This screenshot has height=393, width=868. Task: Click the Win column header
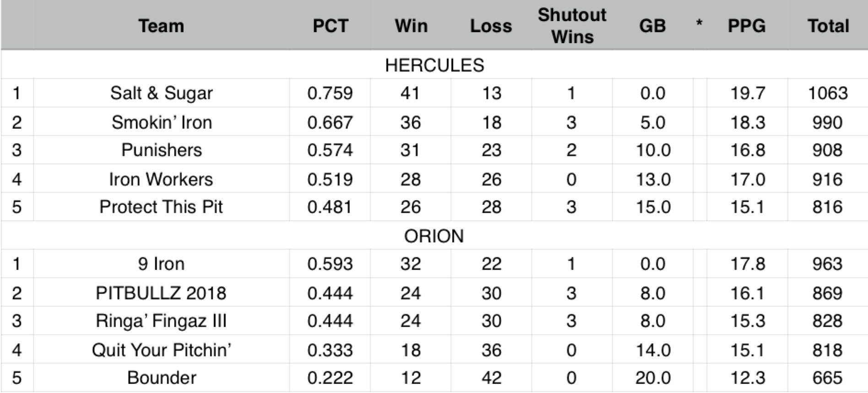[x=411, y=26]
